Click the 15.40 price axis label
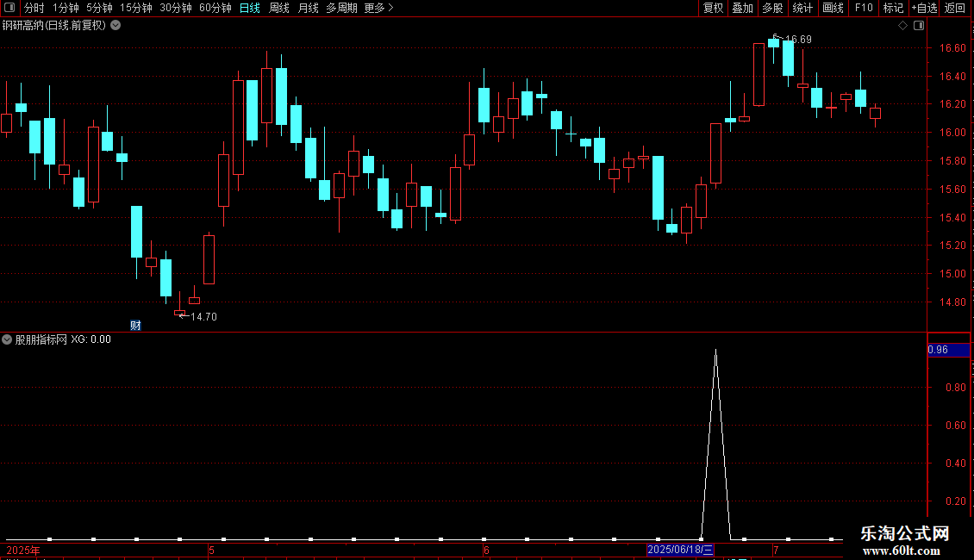The width and height of the screenshot is (974, 560). pos(952,217)
